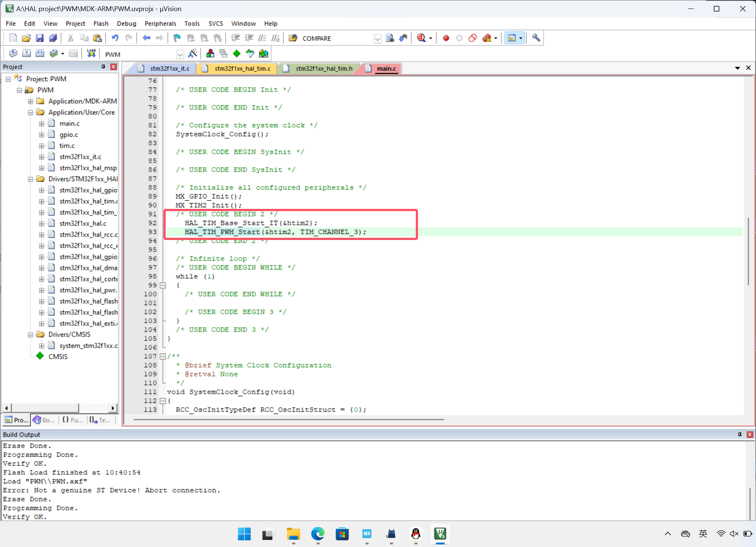The image size is (756, 547).
Task: Click the editor horizontal scrollbar
Action: pos(289,419)
